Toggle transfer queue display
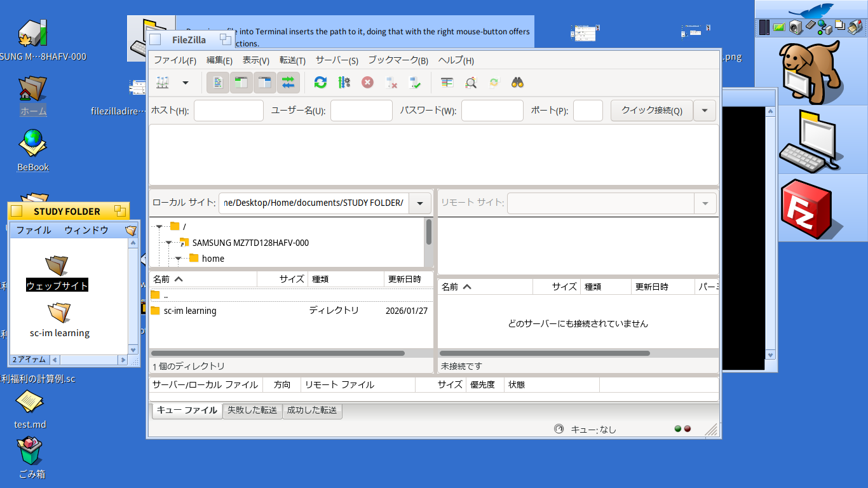 288,83
